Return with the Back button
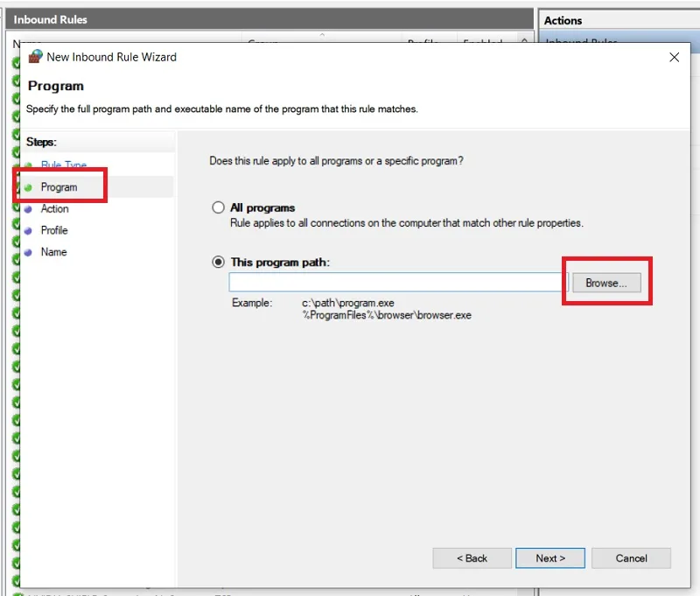This screenshot has height=596, width=700. coord(472,558)
